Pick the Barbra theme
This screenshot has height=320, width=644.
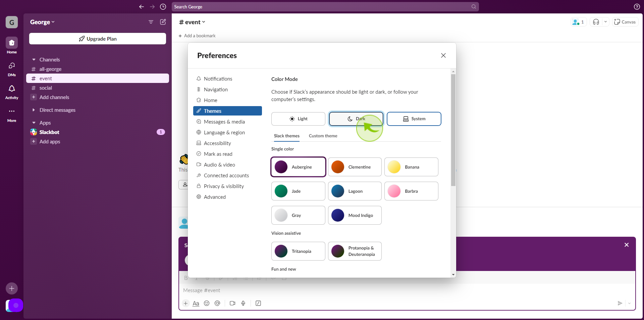click(411, 191)
